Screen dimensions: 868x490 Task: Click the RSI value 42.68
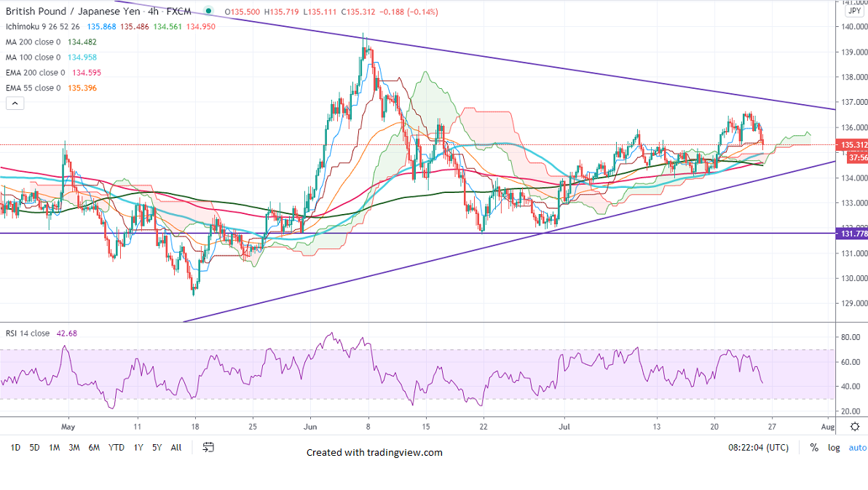click(x=67, y=333)
